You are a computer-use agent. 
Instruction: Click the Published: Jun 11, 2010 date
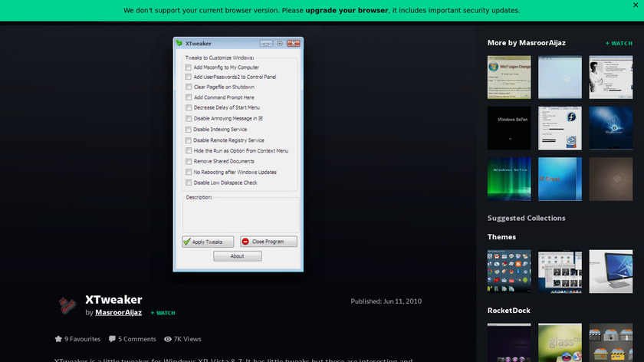[x=386, y=301]
